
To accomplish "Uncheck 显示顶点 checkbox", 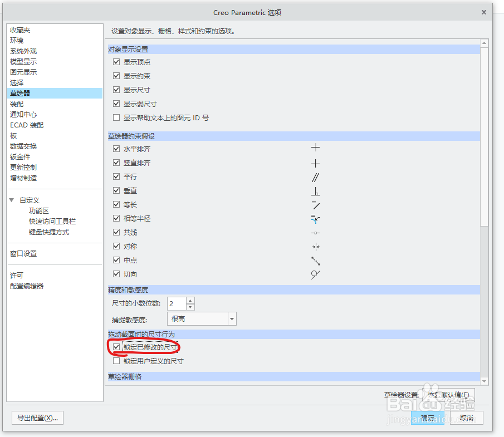I will pos(116,62).
